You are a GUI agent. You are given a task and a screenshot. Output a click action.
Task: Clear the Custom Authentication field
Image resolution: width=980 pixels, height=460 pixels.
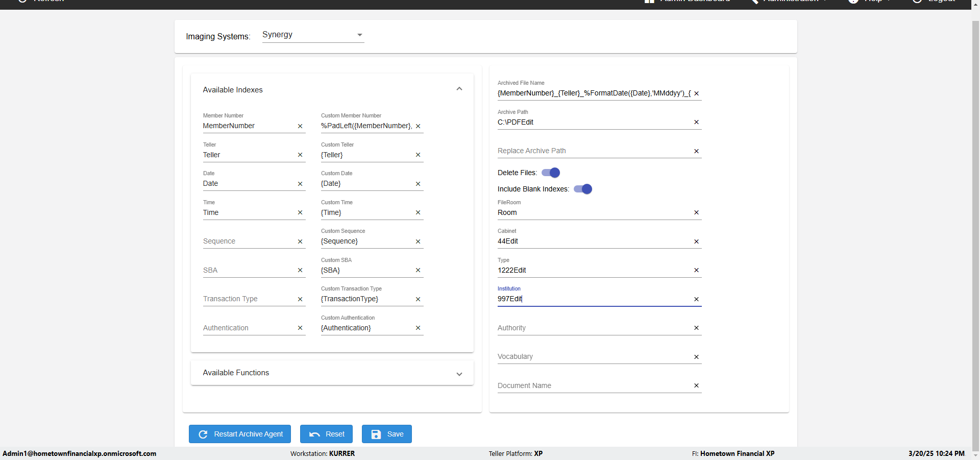[418, 328]
